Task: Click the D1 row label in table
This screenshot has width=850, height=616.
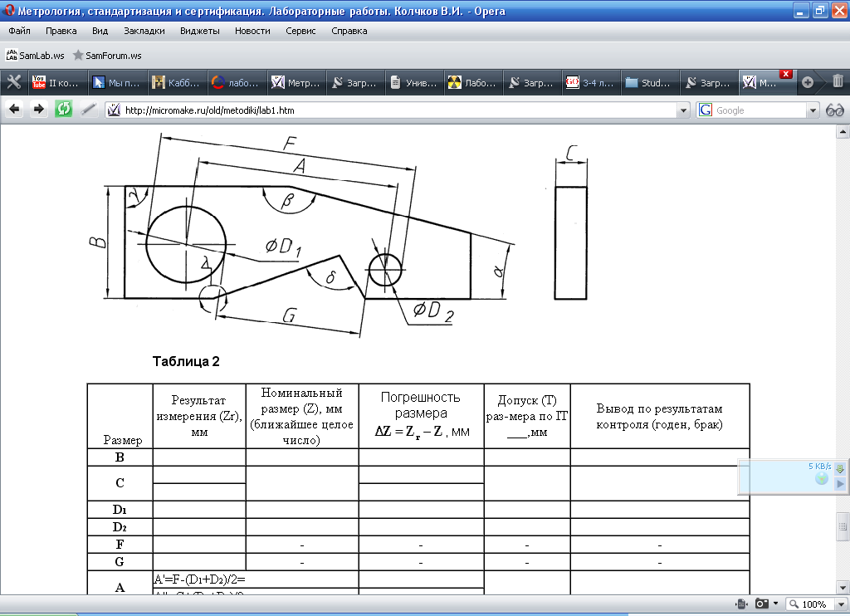Action: [x=120, y=509]
